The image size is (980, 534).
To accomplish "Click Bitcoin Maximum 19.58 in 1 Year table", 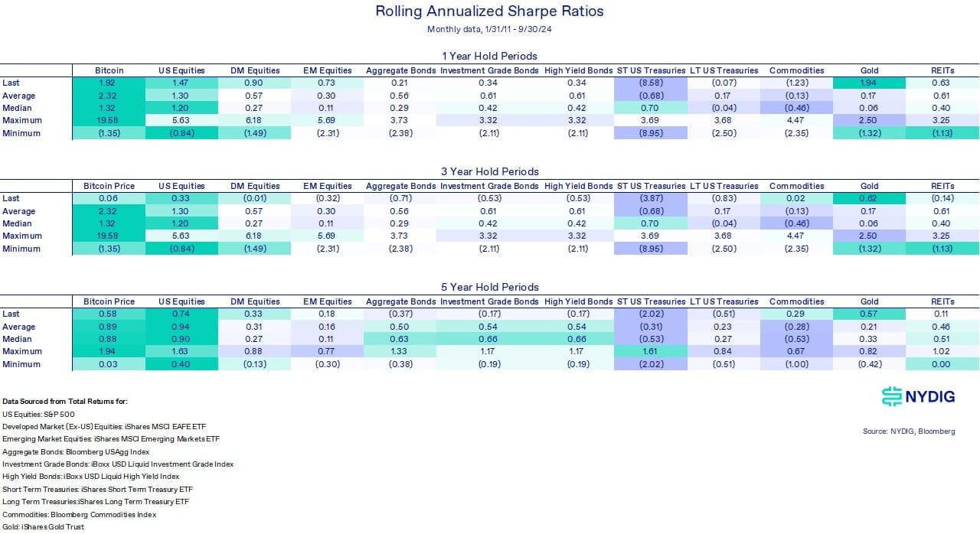I will (x=109, y=120).
